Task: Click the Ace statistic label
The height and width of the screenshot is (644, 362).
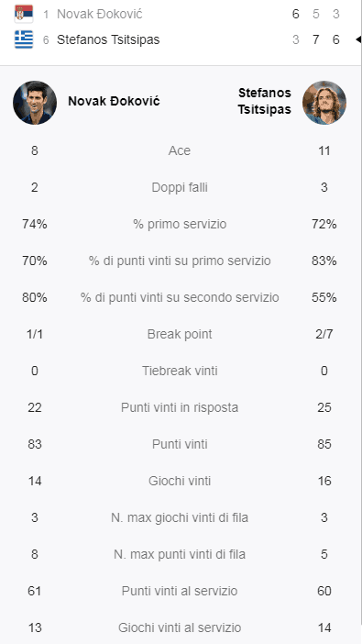Action: pyautogui.click(x=180, y=150)
